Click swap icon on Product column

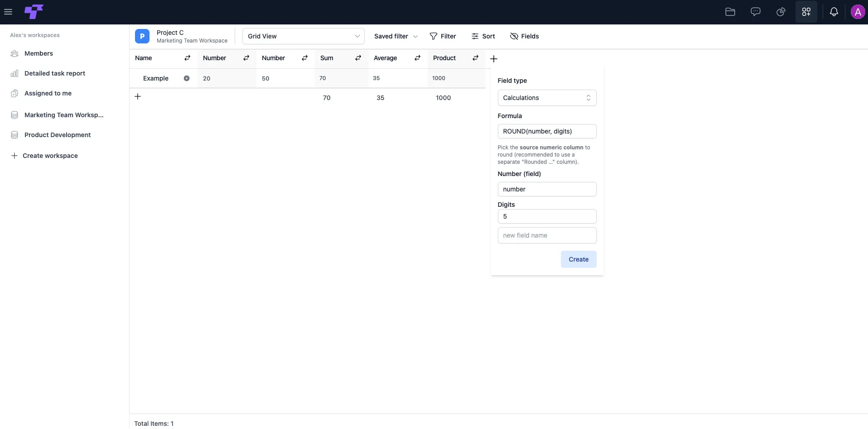476,58
